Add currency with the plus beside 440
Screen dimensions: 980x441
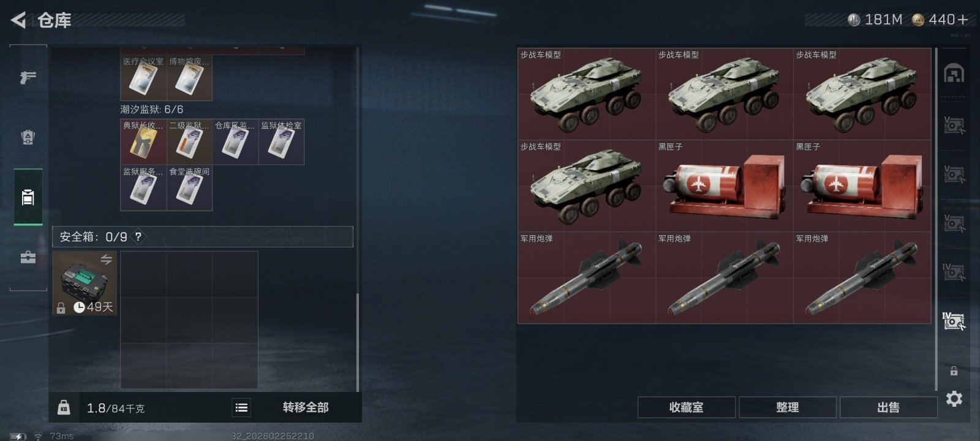963,20
